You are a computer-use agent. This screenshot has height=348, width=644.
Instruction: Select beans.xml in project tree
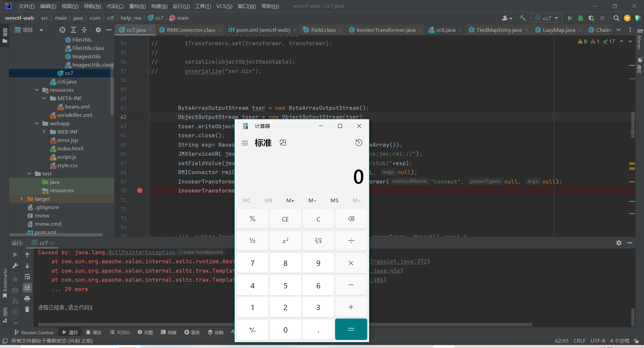coord(77,107)
